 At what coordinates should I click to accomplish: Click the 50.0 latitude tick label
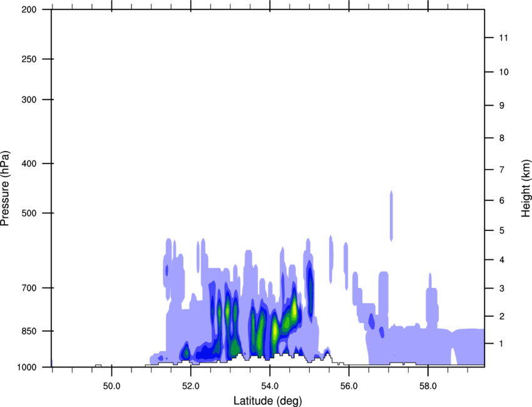(x=111, y=386)
